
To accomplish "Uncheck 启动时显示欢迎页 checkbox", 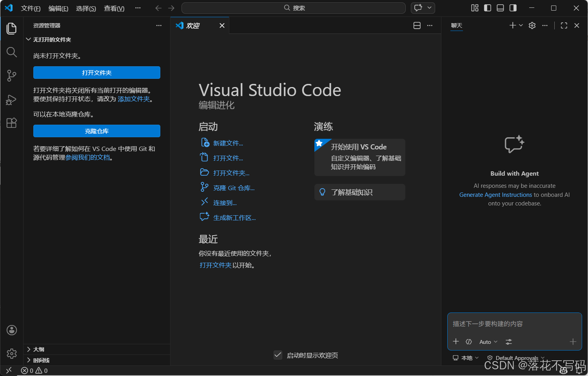I will pos(278,355).
